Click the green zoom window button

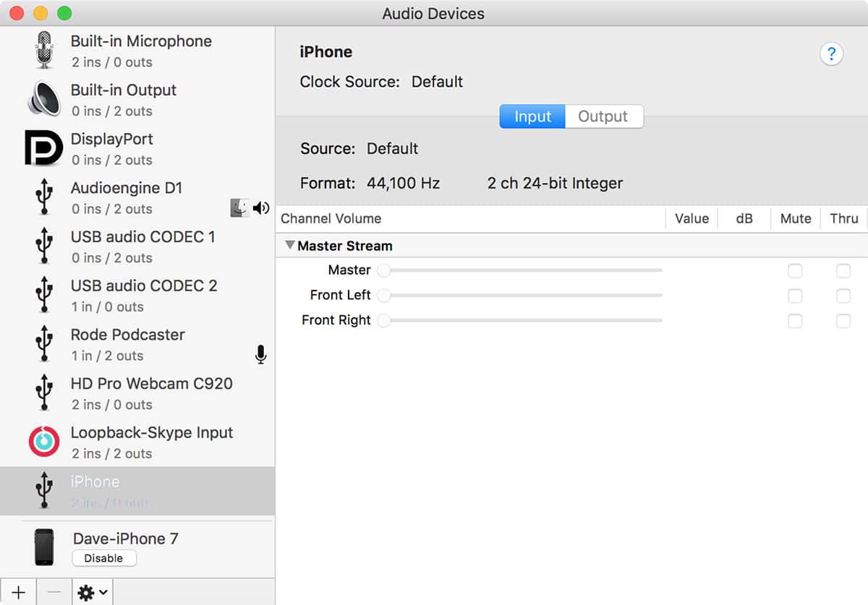64,13
